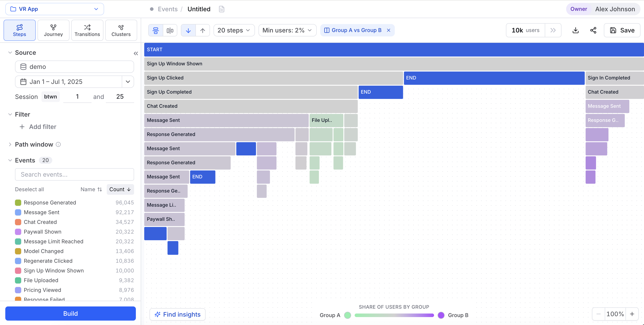Switch to the Transitions tab
The width and height of the screenshot is (644, 325).
pos(87,30)
